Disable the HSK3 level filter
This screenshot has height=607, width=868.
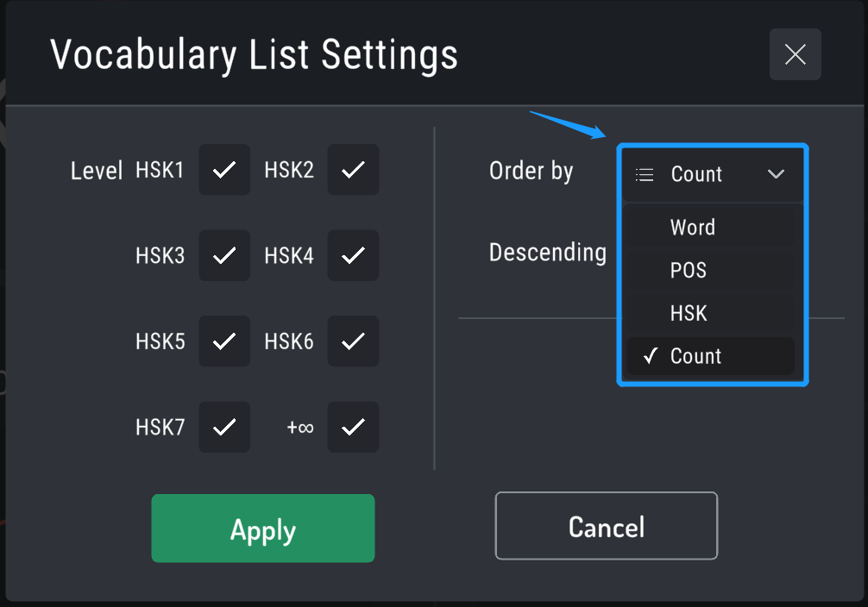point(224,255)
